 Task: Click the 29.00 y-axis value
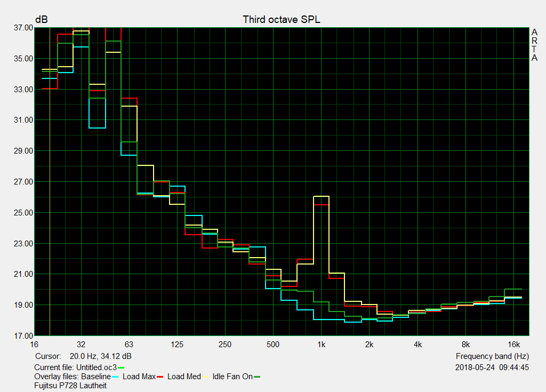(23, 151)
